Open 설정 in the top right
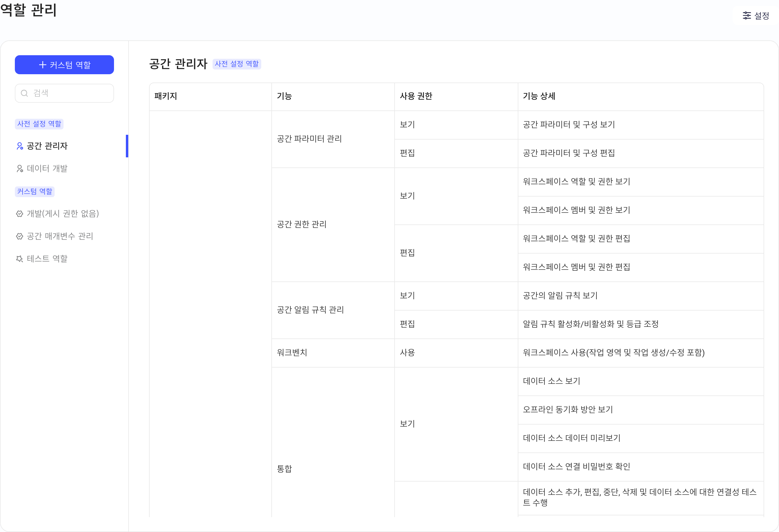 pyautogui.click(x=756, y=16)
